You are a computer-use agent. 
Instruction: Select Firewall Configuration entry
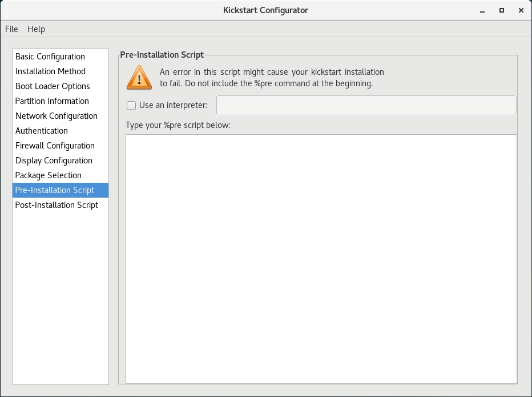tap(55, 146)
